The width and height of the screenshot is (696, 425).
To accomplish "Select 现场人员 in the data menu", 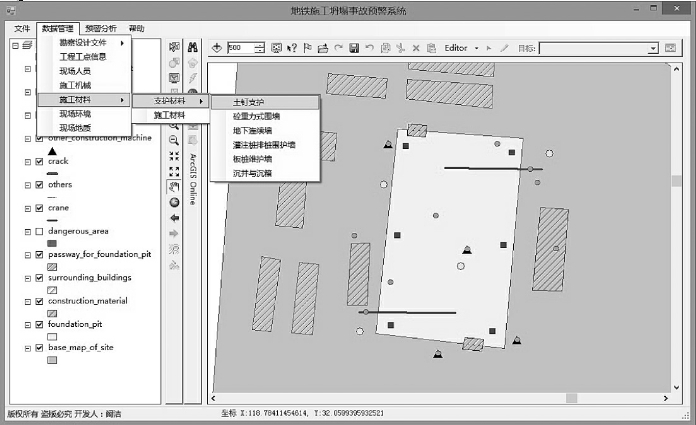I will tap(84, 71).
